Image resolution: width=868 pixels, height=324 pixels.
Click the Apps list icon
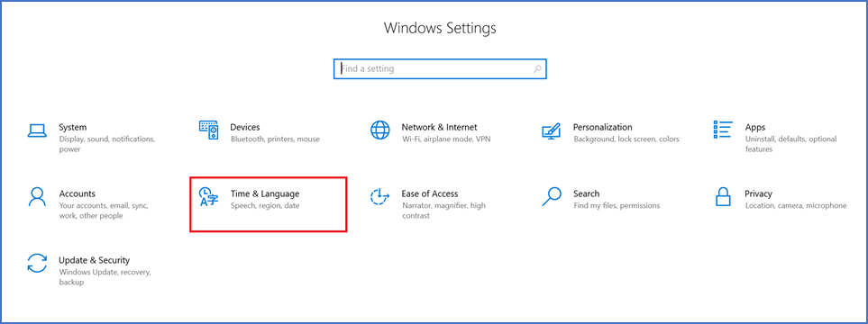point(723,130)
